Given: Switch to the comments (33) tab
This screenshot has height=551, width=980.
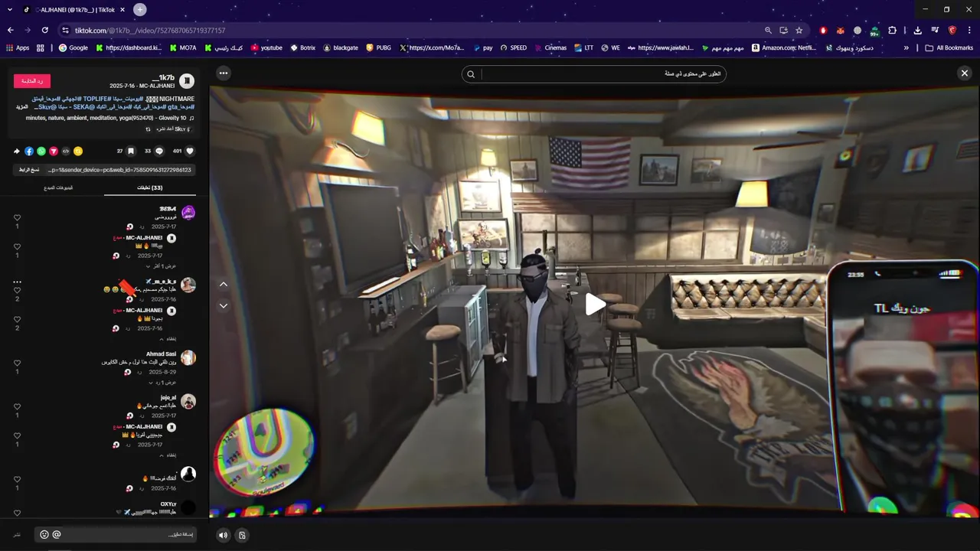Looking at the screenshot, I should pyautogui.click(x=150, y=187).
